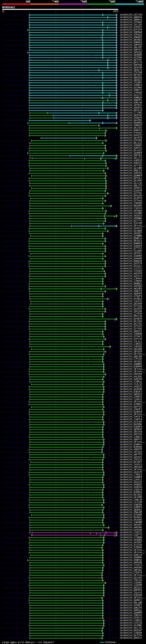146x644 pixels.
Task: Click the UniRef100_Q37761 label
Action: coord(131,193)
